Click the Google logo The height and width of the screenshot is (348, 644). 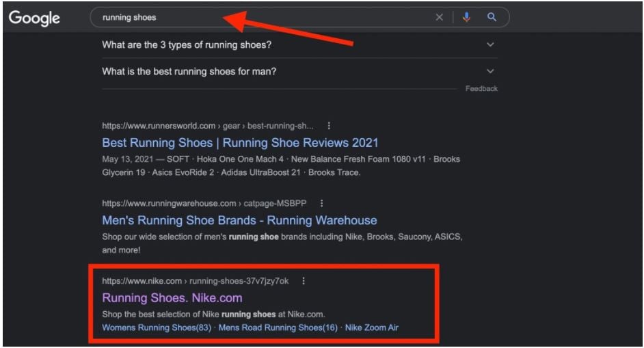pyautogui.click(x=34, y=18)
